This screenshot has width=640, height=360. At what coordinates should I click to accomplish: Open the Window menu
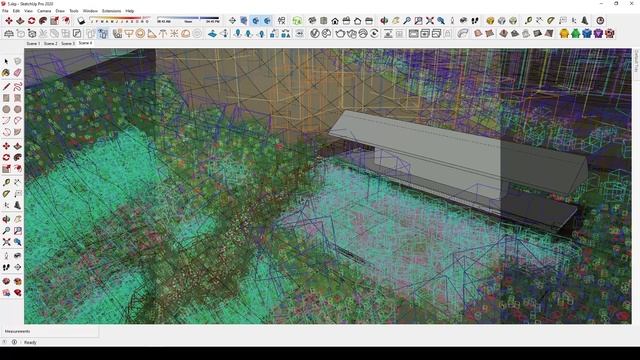pos(90,11)
